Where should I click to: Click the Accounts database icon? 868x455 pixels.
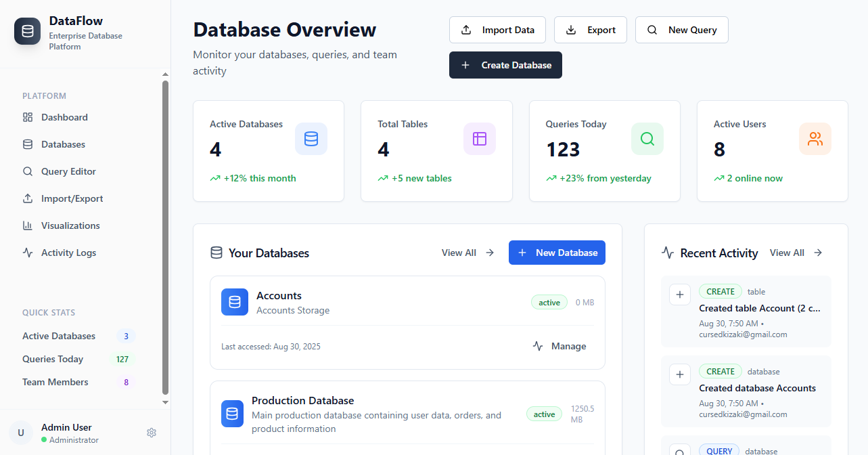click(x=235, y=302)
